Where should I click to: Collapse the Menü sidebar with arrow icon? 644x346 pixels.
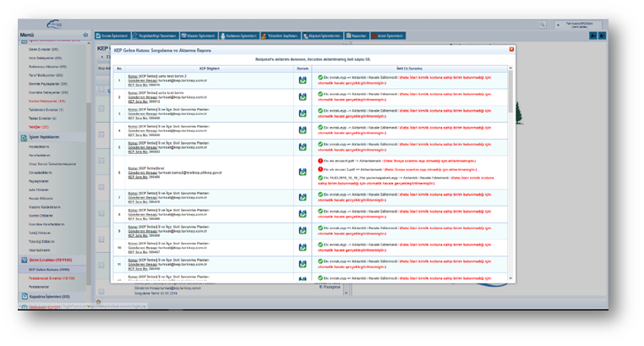(x=85, y=36)
